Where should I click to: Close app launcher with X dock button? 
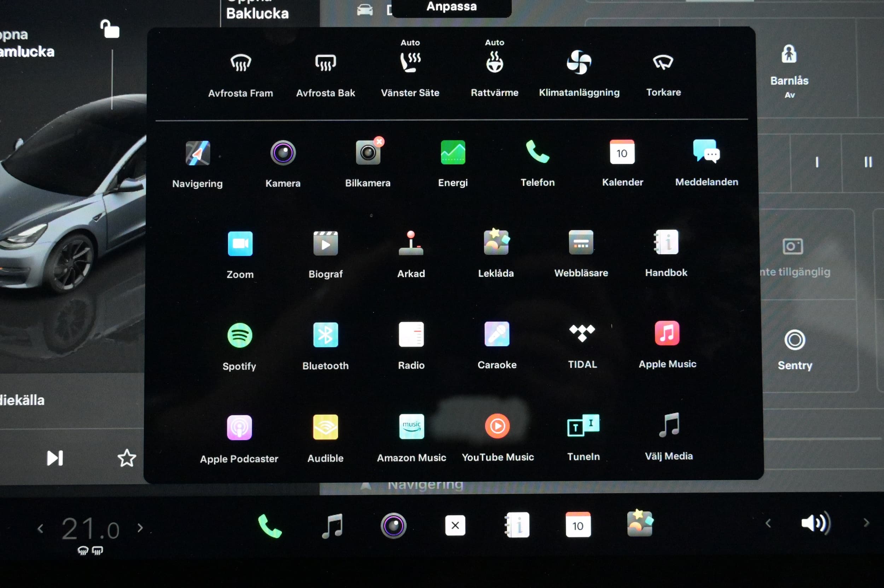click(455, 525)
